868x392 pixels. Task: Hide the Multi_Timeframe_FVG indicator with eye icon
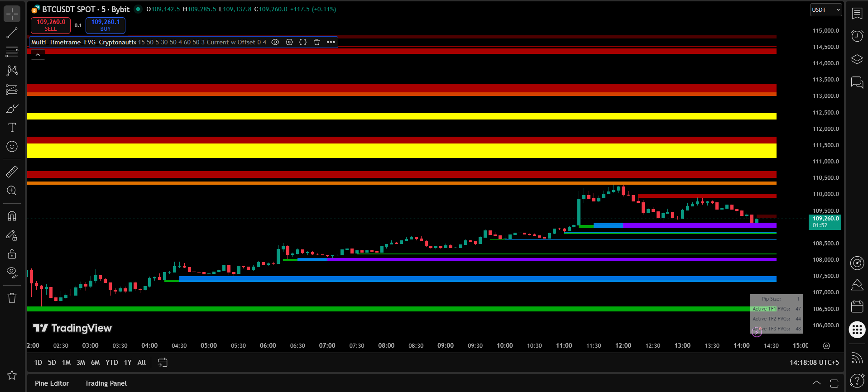pyautogui.click(x=275, y=42)
